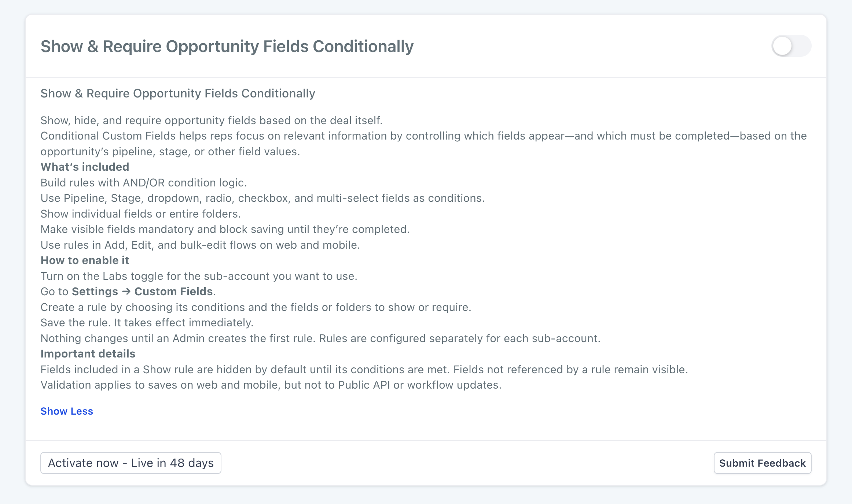Screen dimensions: 852x504
Task: Click Activate now - Live in 48 days
Action: (x=131, y=463)
